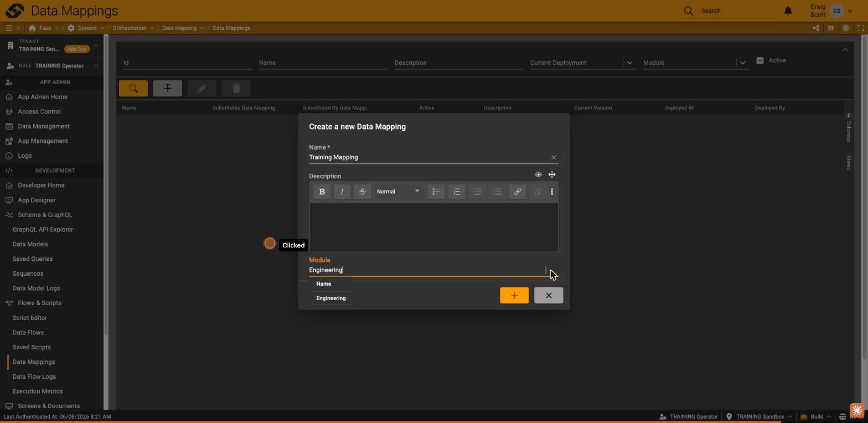Viewport: 868px width, 423px height.
Task: Open App Management in sidebar
Action: [x=43, y=141]
